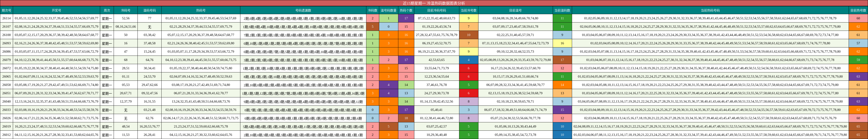The width and height of the screenshot is (868, 139).
Task: Click current warm codes '02,22,25,31,40,45,57,59,71'
Action: 515,35
